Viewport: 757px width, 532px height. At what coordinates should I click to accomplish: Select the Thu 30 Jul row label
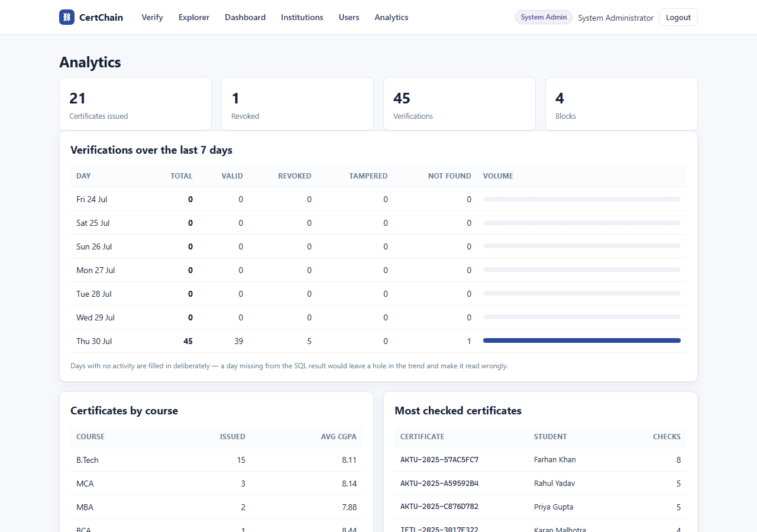tap(94, 341)
